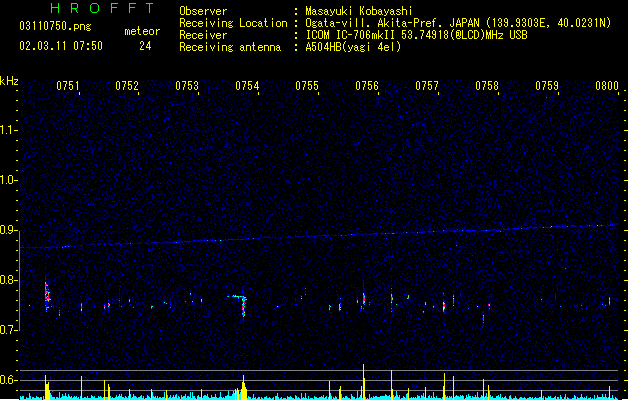Click the kHz axis unit label
The image size is (629, 400).
point(9,81)
